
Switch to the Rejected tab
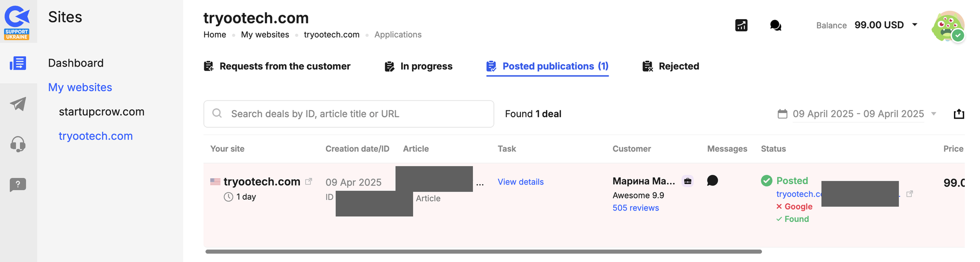pos(671,67)
